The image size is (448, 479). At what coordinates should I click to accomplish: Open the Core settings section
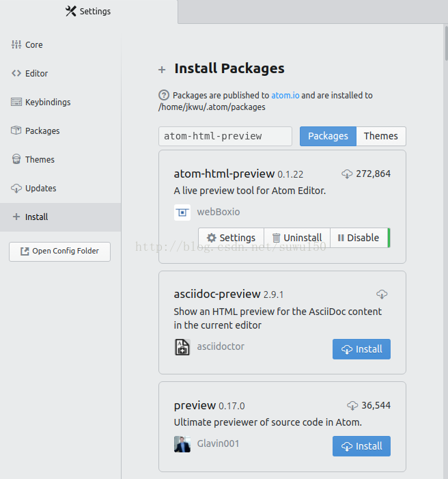61,44
